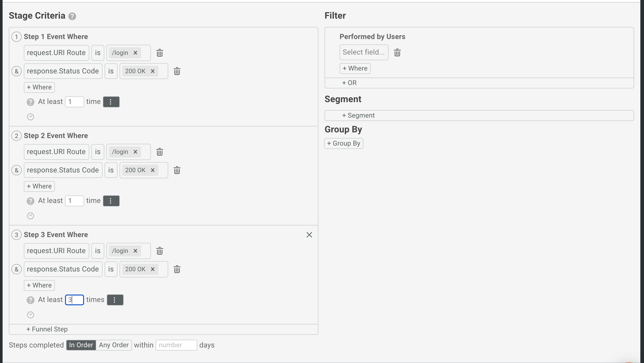Click trash icon beside Step 2 /login
Viewport: 644px width, 363px height.
click(159, 152)
